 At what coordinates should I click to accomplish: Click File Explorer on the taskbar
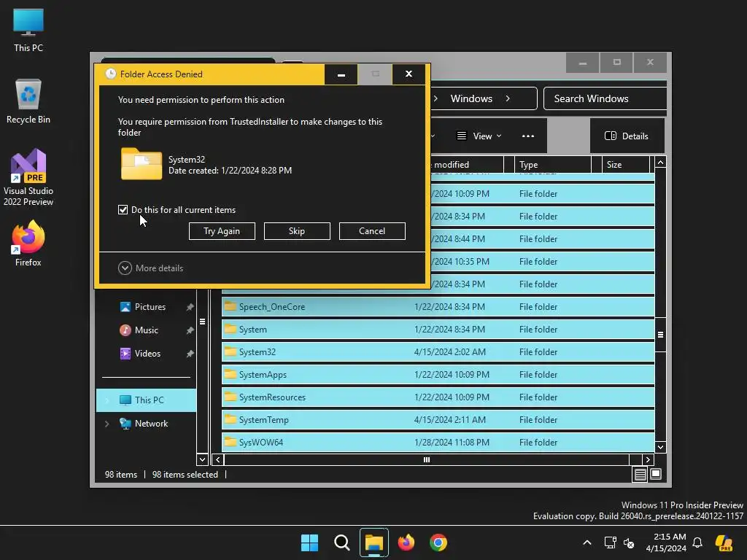click(374, 542)
